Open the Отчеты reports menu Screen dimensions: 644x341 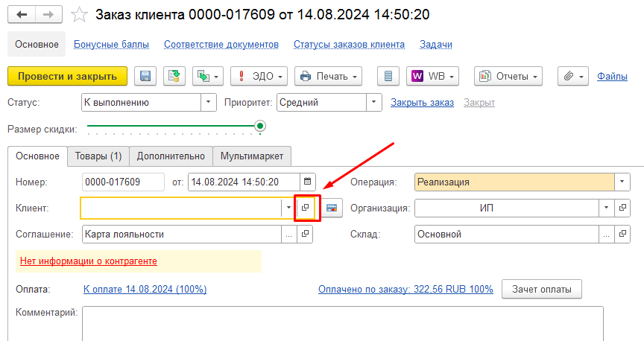click(508, 77)
